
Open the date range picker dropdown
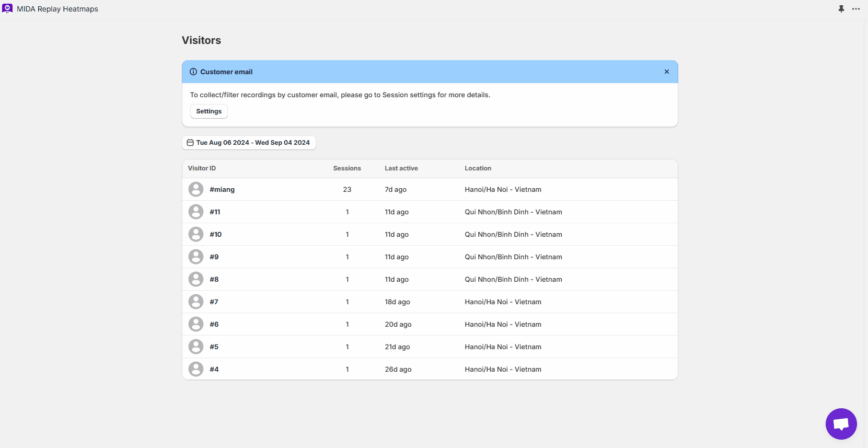pos(253,143)
